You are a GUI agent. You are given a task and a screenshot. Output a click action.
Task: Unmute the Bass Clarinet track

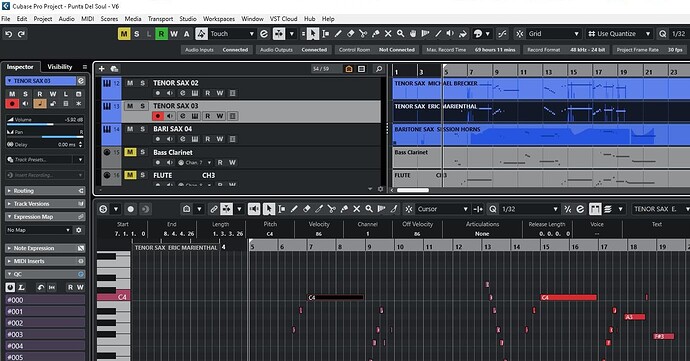tap(130, 152)
